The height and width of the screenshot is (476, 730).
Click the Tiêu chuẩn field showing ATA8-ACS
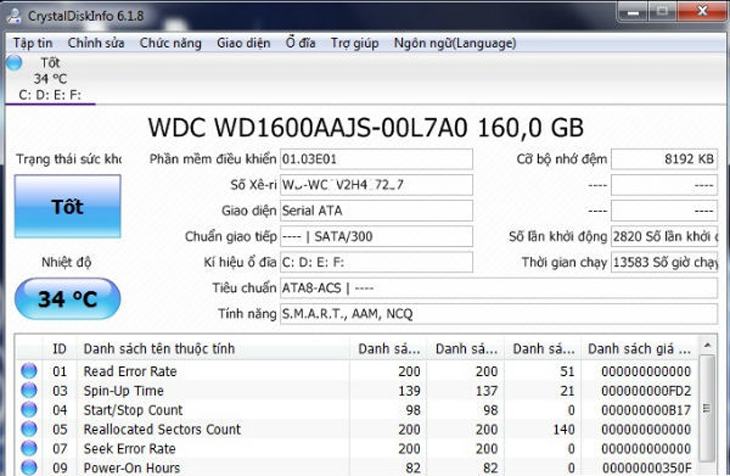pyautogui.click(x=499, y=288)
